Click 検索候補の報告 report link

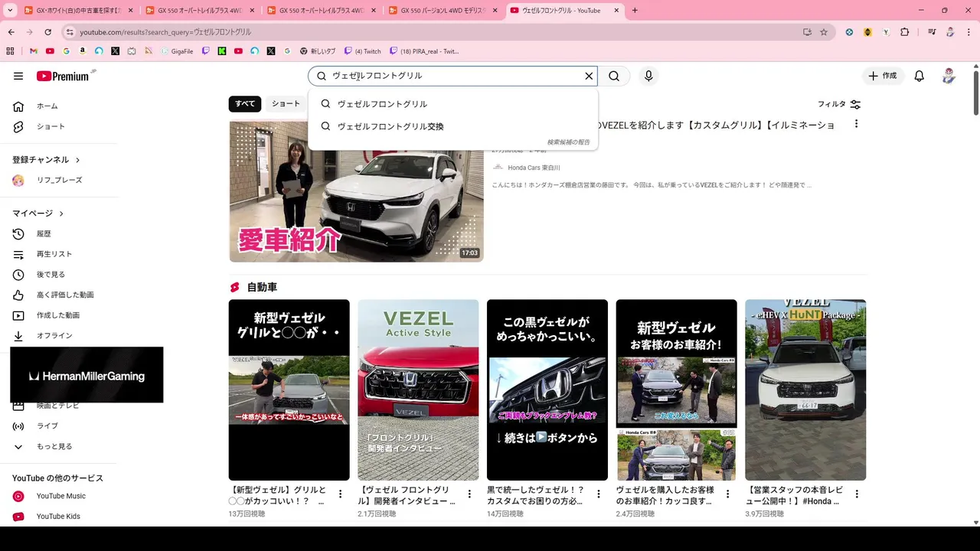(568, 142)
